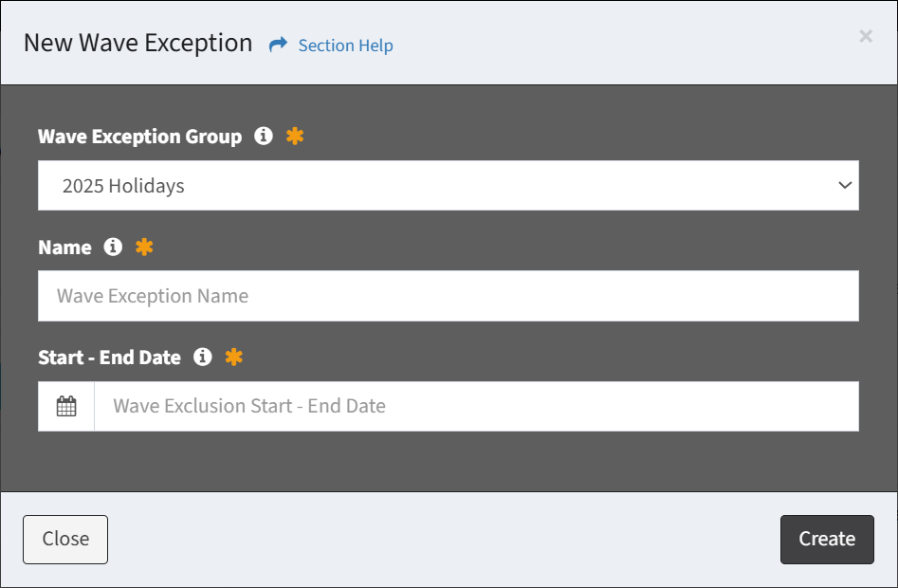Screen dimensions: 898x588
Task: Click info icon next to the Name label
Action: tap(113, 247)
